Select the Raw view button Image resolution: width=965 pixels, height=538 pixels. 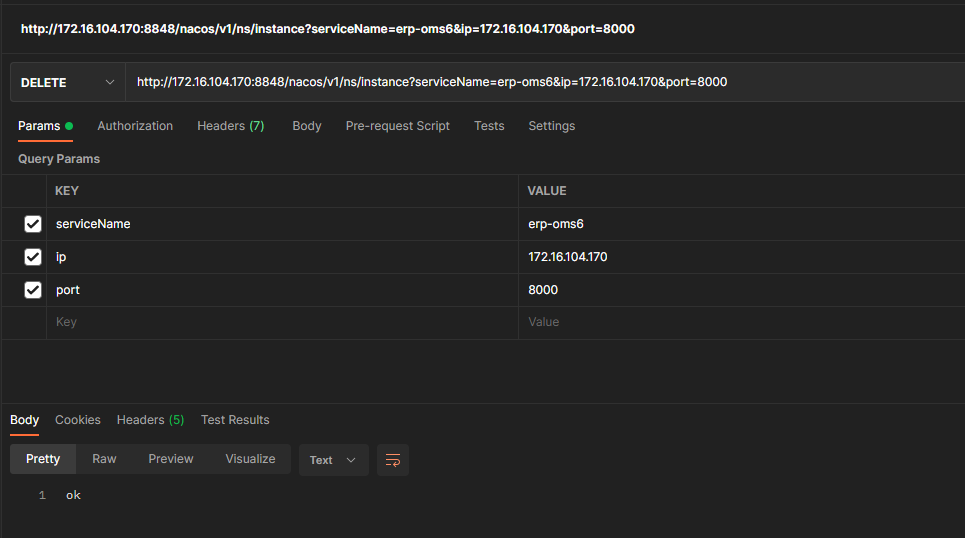click(x=104, y=459)
